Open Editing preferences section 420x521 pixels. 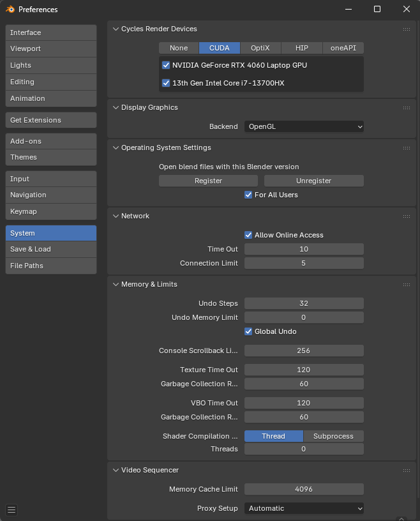[x=51, y=82]
